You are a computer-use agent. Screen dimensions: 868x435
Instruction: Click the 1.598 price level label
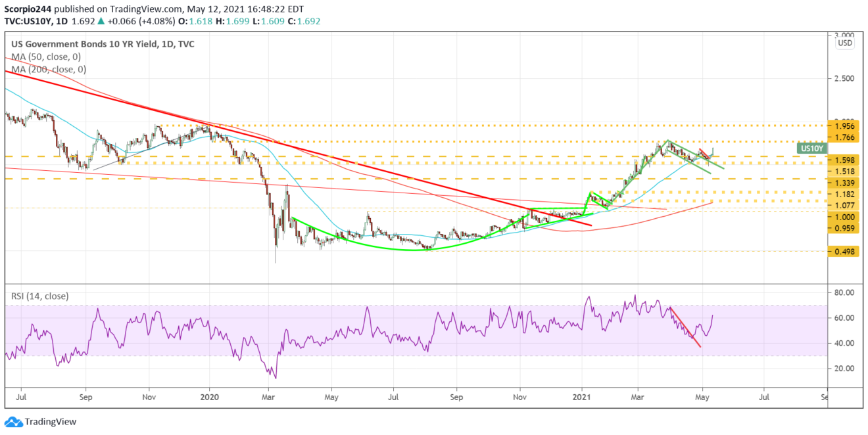click(x=842, y=160)
